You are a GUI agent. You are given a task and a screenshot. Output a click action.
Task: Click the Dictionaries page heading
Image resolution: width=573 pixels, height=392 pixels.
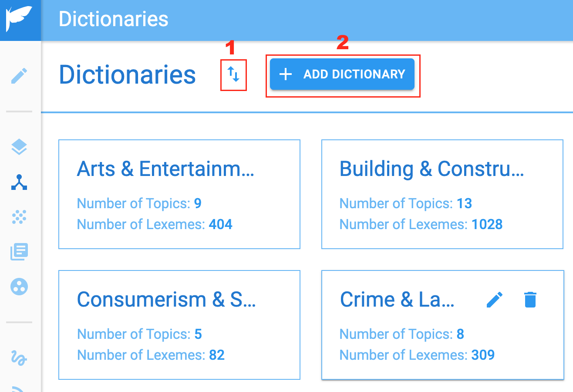point(127,75)
